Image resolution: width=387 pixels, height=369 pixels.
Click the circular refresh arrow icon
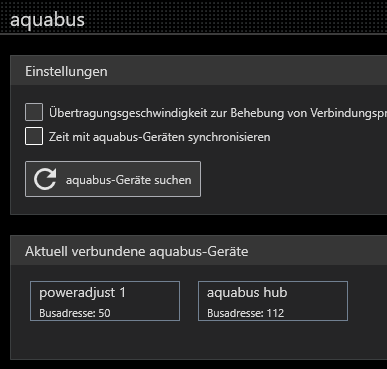pyautogui.click(x=45, y=179)
